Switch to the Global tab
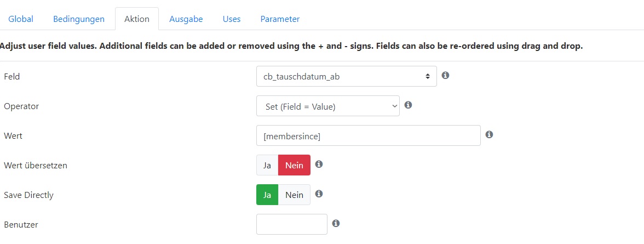The width and height of the screenshot is (644, 244). (x=21, y=19)
